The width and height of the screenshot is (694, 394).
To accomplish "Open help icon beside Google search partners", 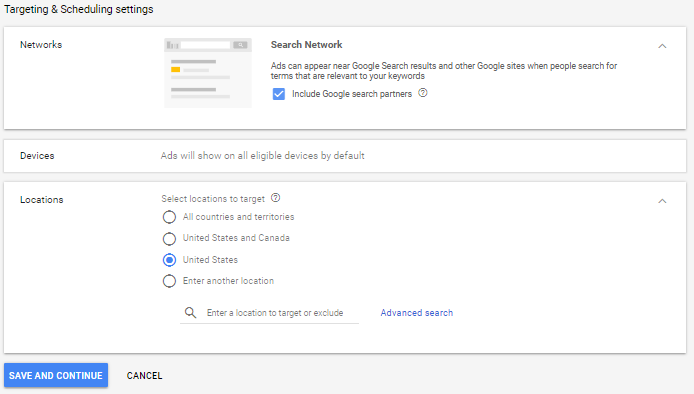I will click(x=423, y=93).
